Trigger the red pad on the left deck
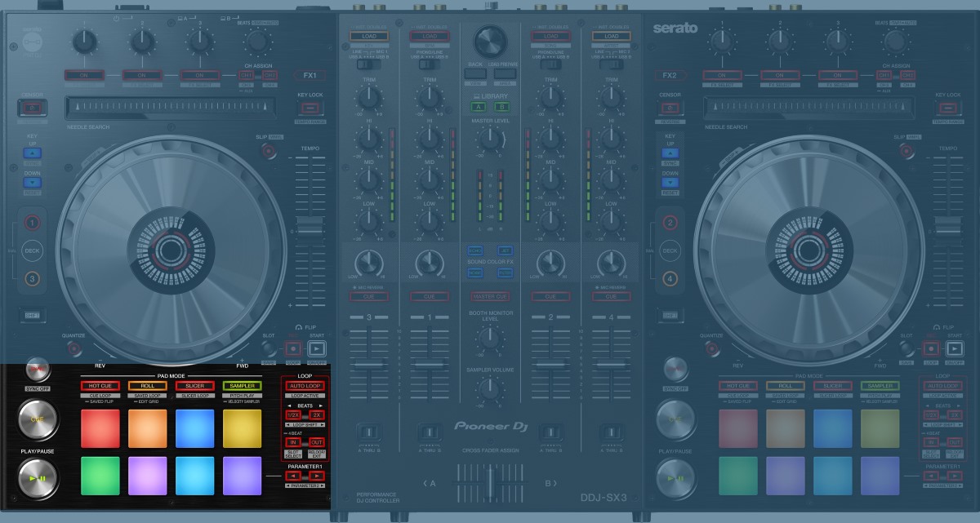This screenshot has width=980, height=523. [x=100, y=428]
